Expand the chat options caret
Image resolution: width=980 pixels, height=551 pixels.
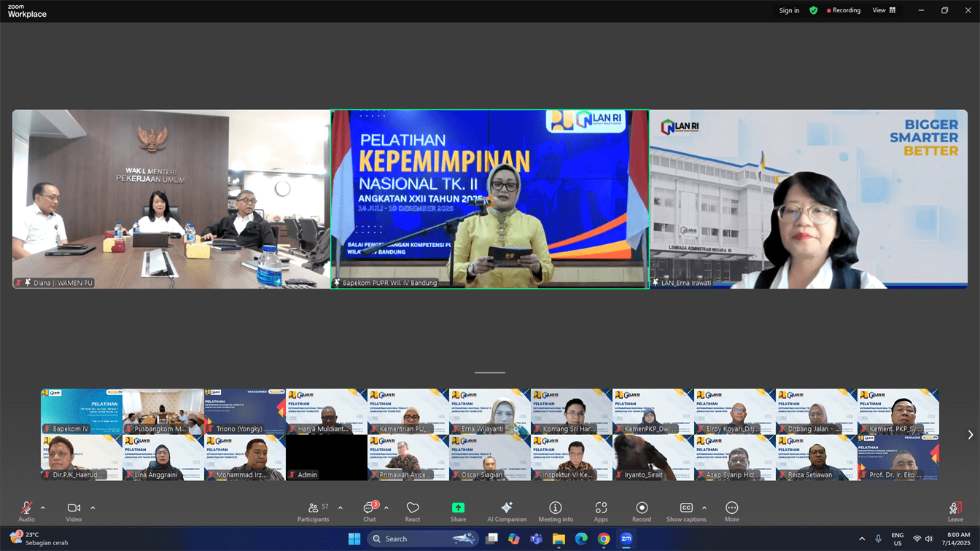point(386,508)
